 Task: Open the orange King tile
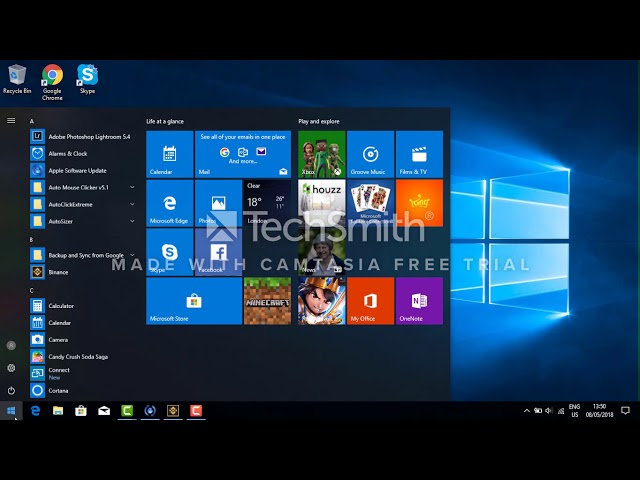click(419, 203)
